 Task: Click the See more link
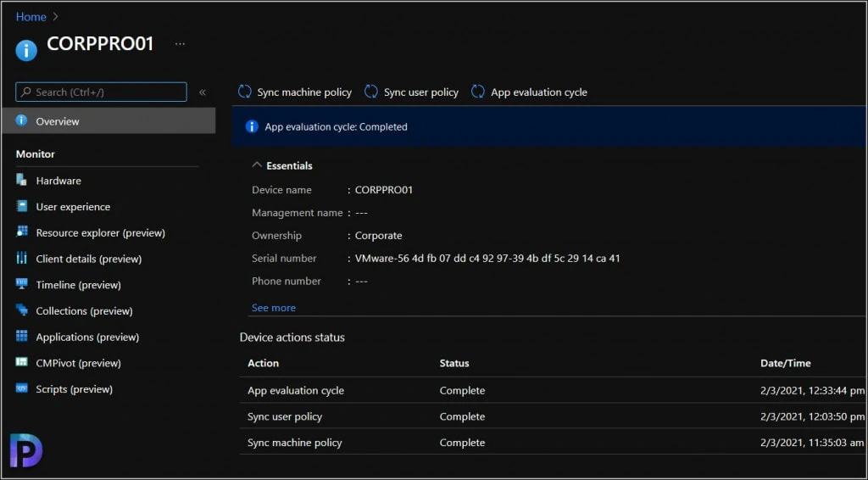(x=274, y=308)
